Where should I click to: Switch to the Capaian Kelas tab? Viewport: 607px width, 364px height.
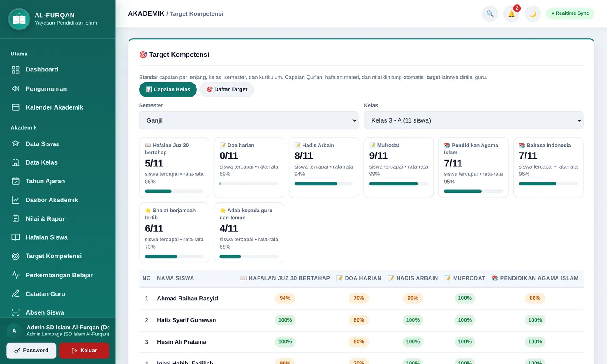(x=168, y=90)
